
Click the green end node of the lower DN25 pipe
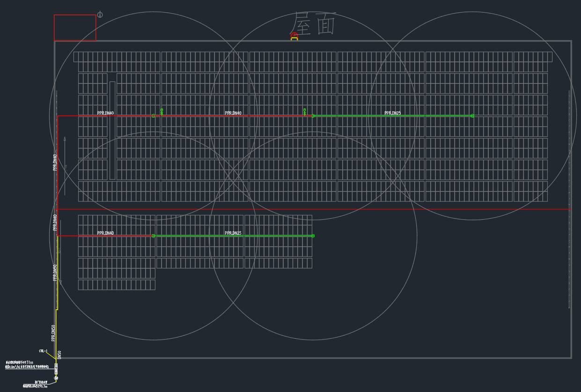click(x=313, y=236)
